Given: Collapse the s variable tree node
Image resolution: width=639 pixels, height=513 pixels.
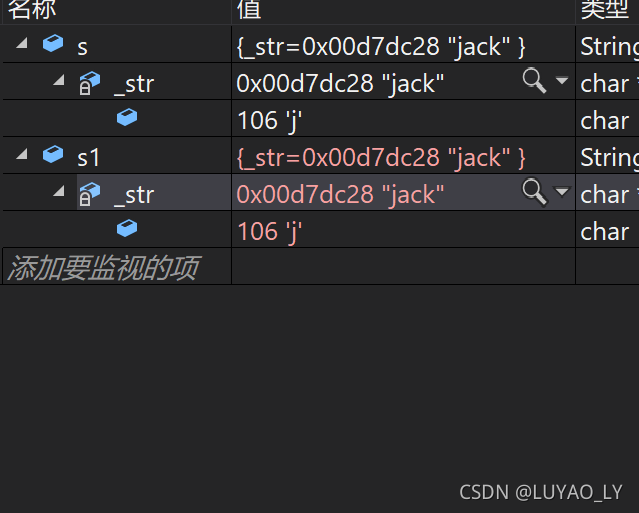Looking at the screenshot, I should pyautogui.click(x=22, y=43).
